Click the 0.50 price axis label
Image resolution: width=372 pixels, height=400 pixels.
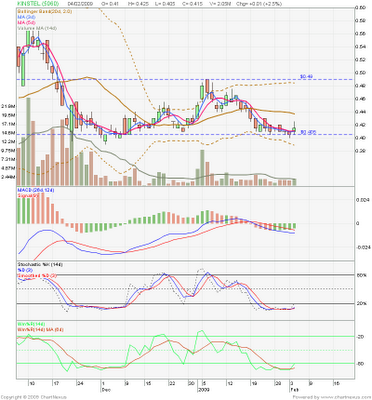(360, 72)
